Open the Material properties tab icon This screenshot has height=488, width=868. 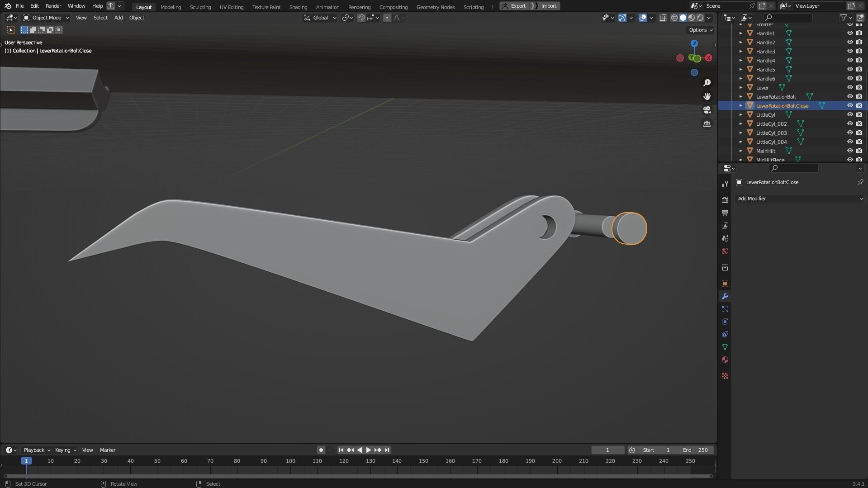(725, 360)
